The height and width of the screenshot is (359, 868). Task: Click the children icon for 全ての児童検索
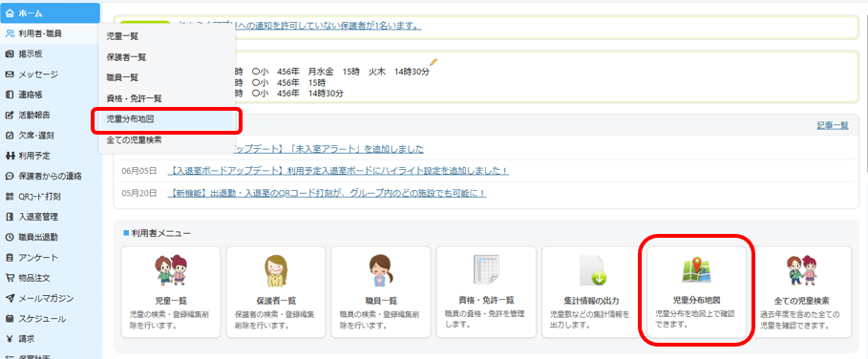pos(801,270)
